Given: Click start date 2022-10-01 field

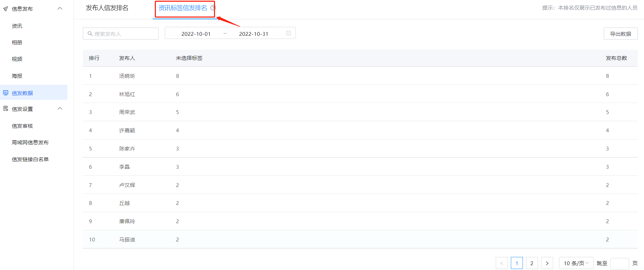Looking at the screenshot, I should [x=196, y=34].
